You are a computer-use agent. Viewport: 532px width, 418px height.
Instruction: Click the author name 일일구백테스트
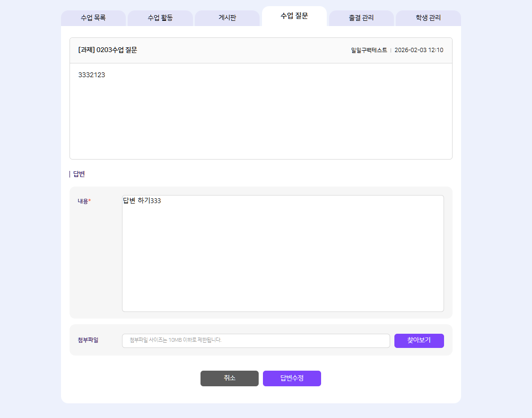(369, 50)
